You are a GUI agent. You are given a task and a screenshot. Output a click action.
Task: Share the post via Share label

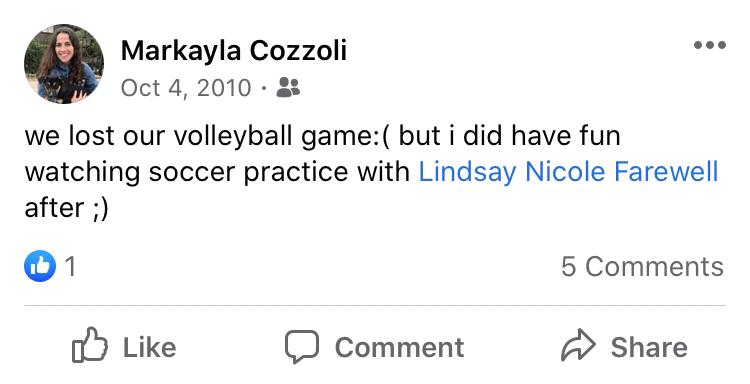pos(649,347)
